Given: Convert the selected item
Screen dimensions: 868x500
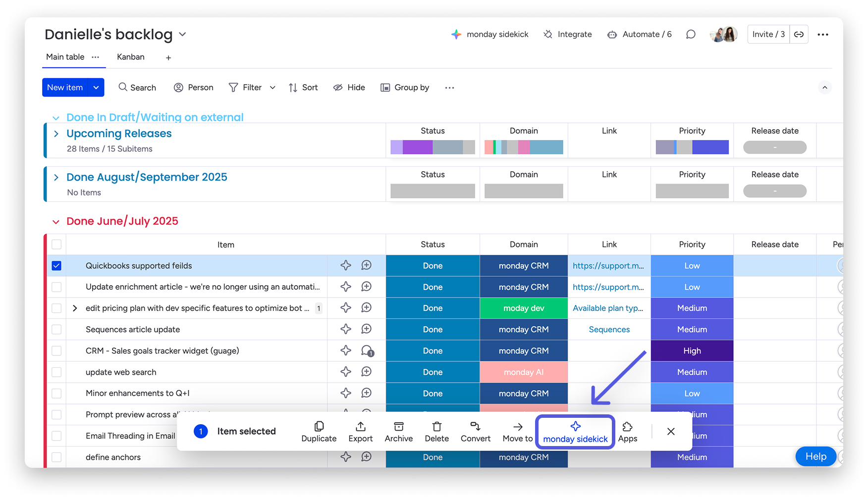Looking at the screenshot, I should point(476,432).
